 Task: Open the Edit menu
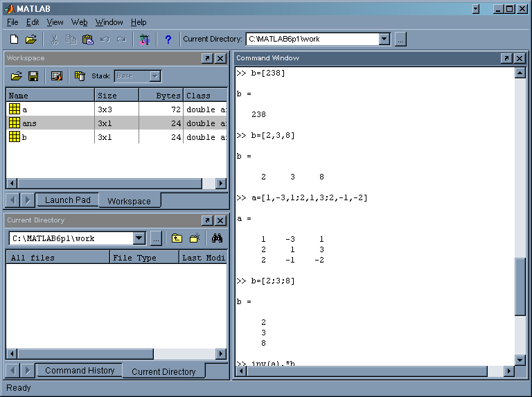(33, 22)
